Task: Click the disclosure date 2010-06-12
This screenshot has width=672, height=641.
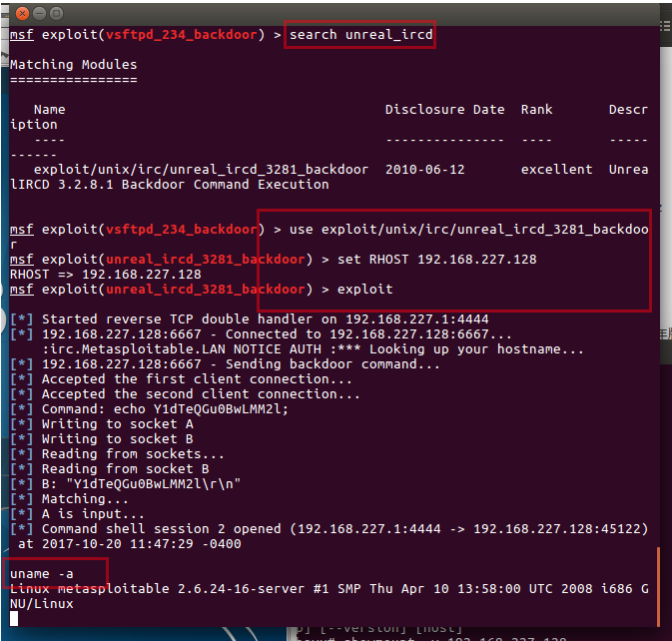Action: (424, 170)
